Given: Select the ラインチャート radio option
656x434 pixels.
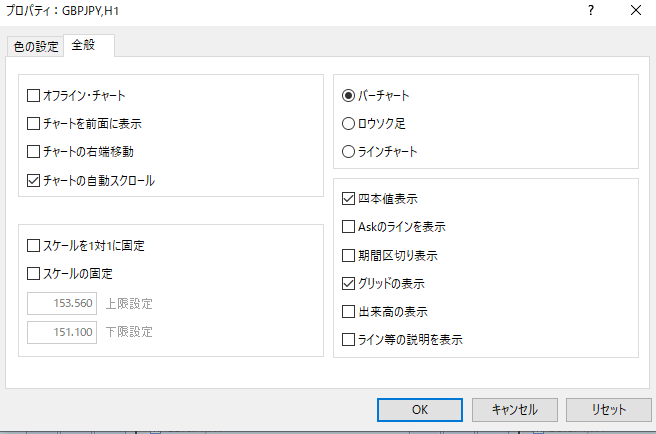Looking at the screenshot, I should (x=349, y=152).
